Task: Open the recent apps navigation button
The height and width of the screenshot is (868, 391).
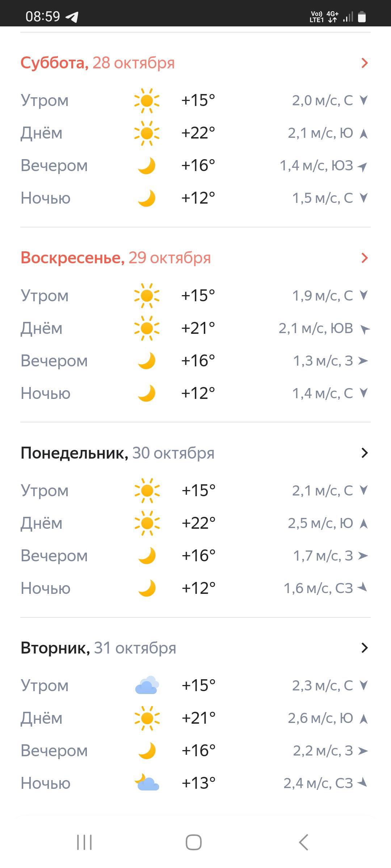Action: 84,842
